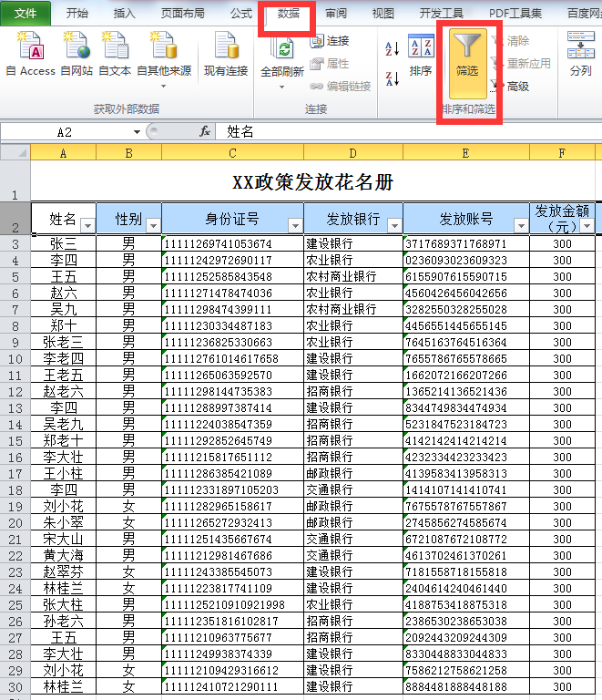Open From Other Sources (自其他来源) menu

click(164, 59)
